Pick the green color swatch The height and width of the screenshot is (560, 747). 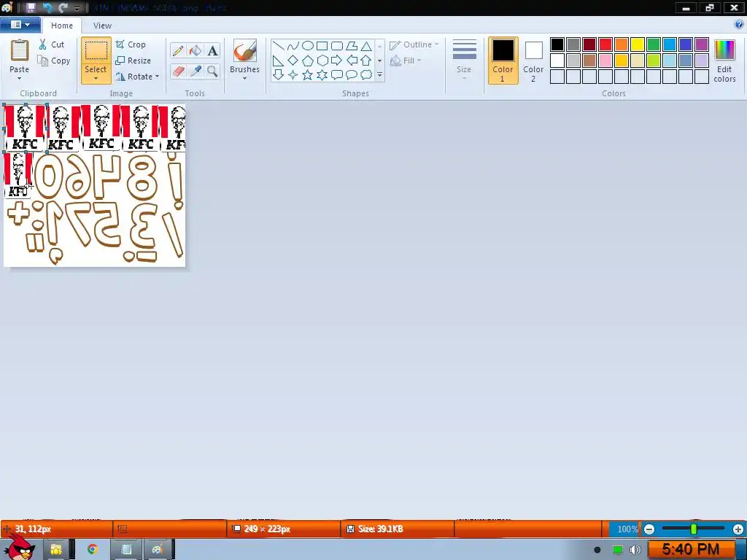pyautogui.click(x=654, y=44)
